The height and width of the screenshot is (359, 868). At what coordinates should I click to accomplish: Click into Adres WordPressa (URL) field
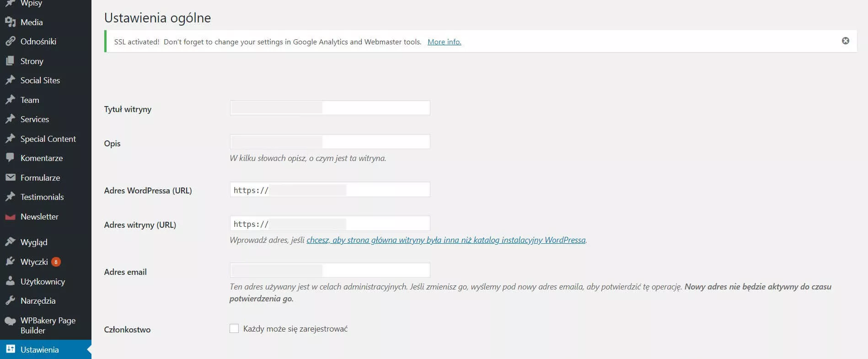(330, 189)
